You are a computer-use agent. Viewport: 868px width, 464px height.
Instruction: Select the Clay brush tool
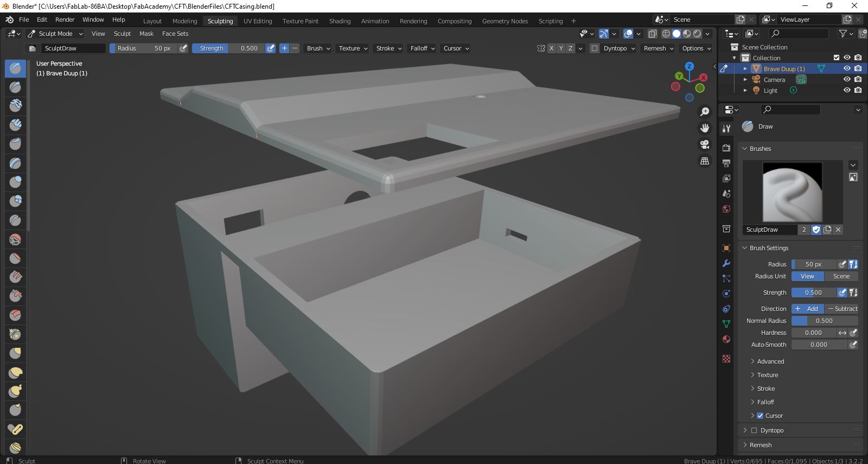pyautogui.click(x=15, y=106)
